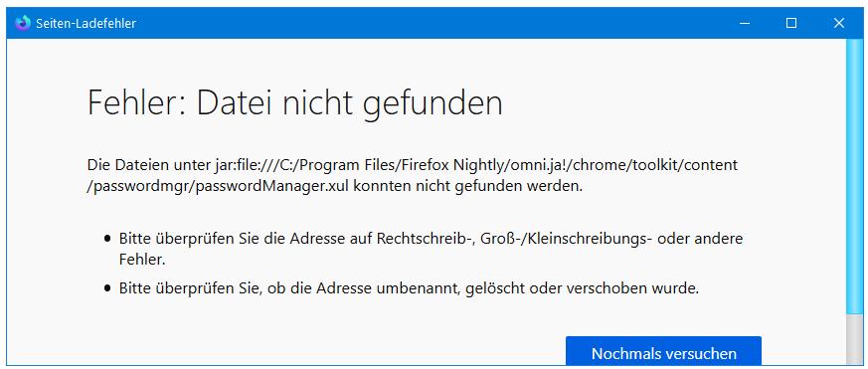Viewport: 868px width, 369px height.
Task: Click the first bullet about Rechtschreib- errors
Action: pyautogui.click(x=431, y=249)
